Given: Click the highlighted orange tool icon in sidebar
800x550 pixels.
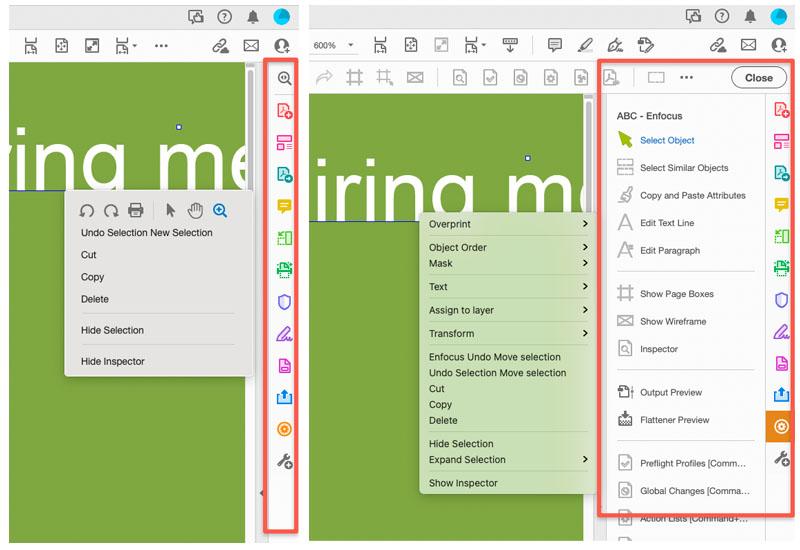Looking at the screenshot, I should coord(781,427).
